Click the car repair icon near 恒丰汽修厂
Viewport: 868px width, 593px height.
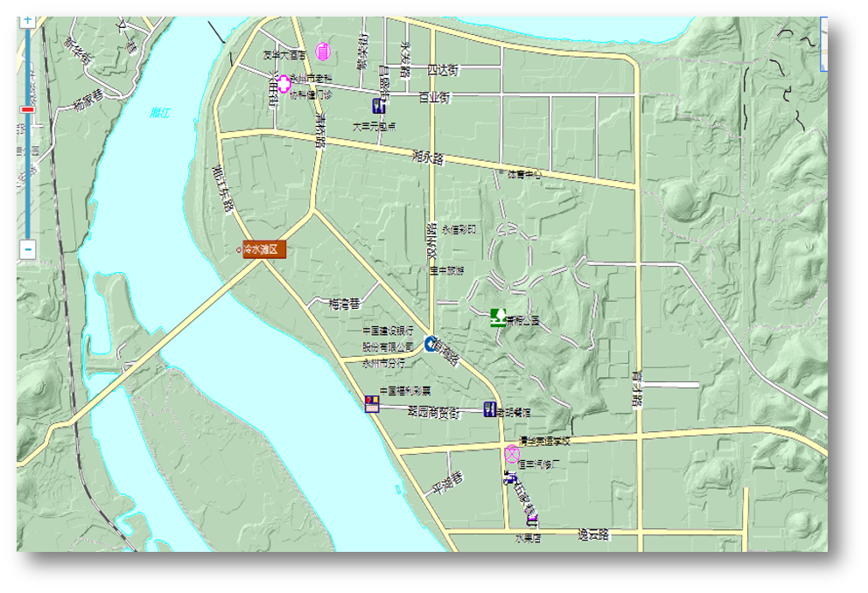coord(510,478)
